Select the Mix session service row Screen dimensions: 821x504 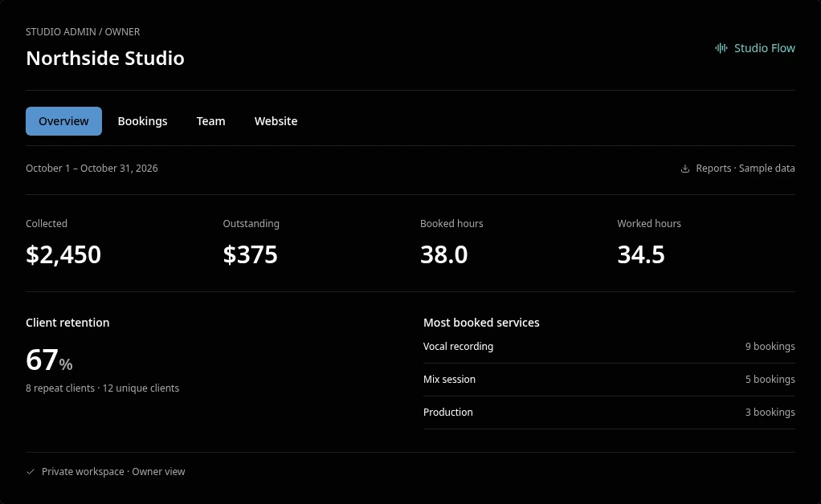(x=609, y=380)
